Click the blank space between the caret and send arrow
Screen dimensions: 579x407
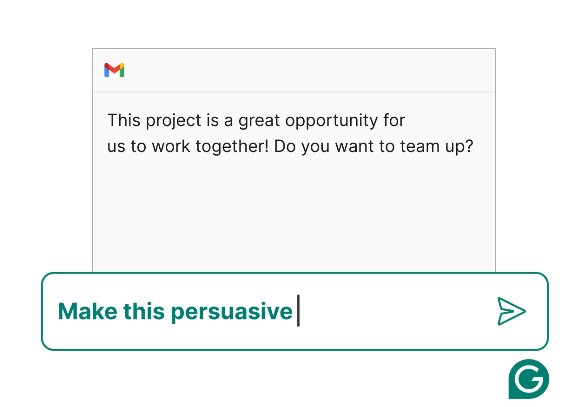point(398,311)
